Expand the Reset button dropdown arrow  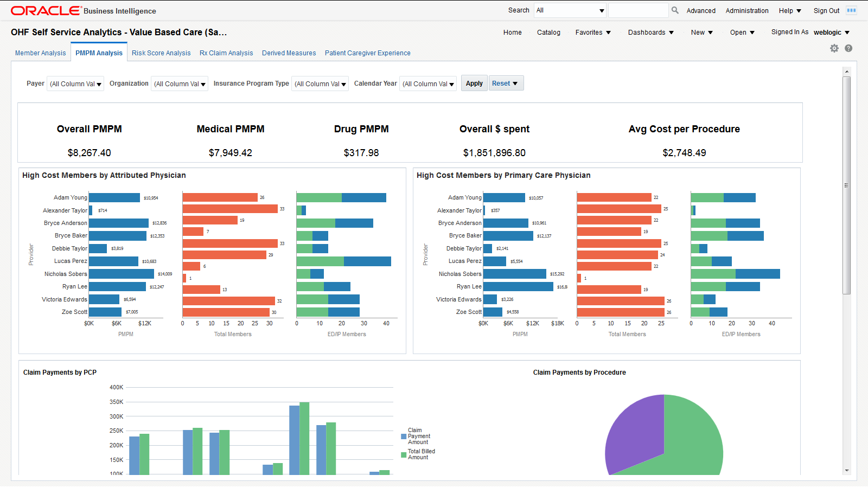click(516, 83)
